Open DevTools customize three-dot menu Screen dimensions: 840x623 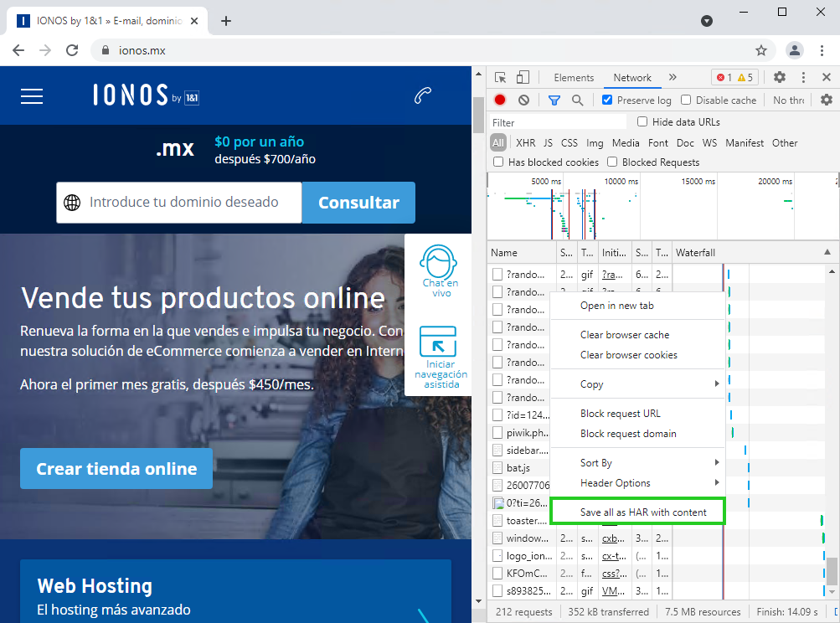803,78
